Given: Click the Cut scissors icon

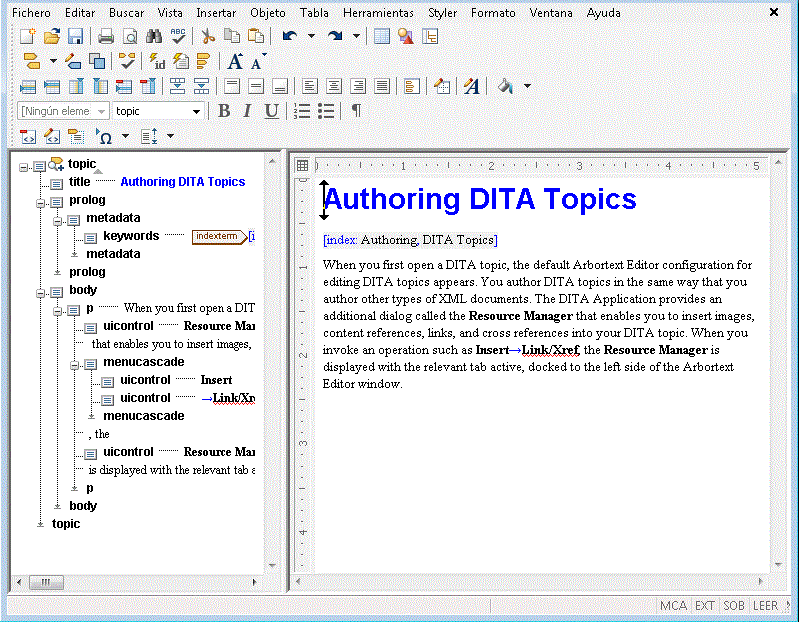Looking at the screenshot, I should [x=207, y=37].
